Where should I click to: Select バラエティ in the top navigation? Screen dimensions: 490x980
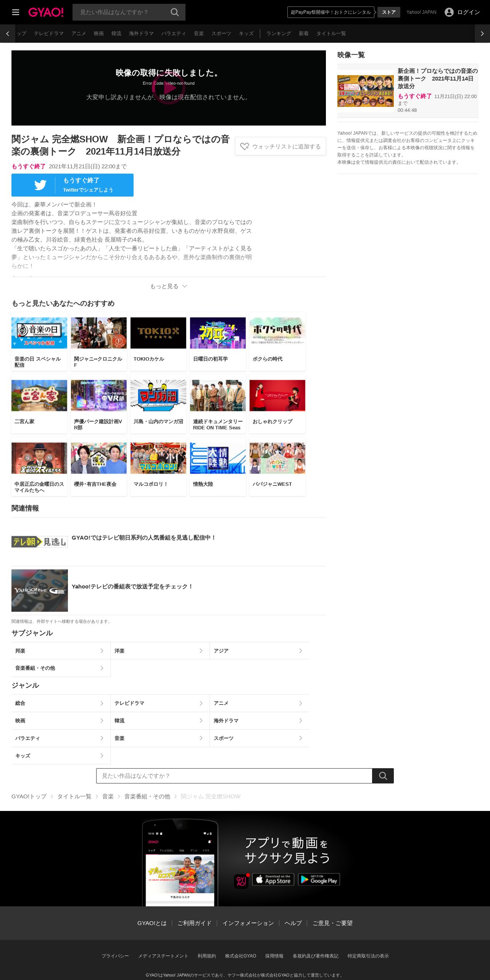(x=174, y=34)
